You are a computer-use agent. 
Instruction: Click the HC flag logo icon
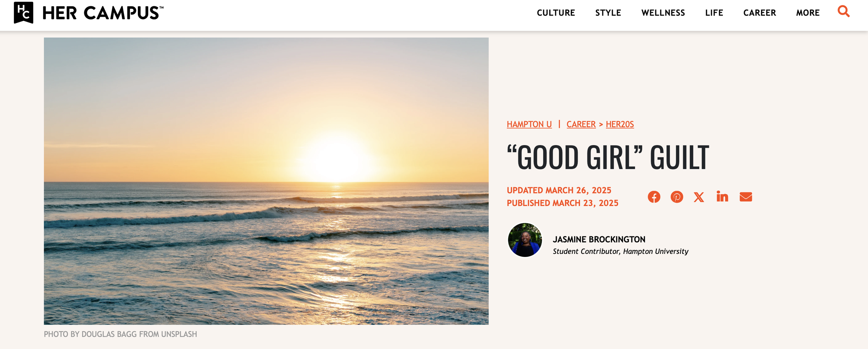(24, 13)
